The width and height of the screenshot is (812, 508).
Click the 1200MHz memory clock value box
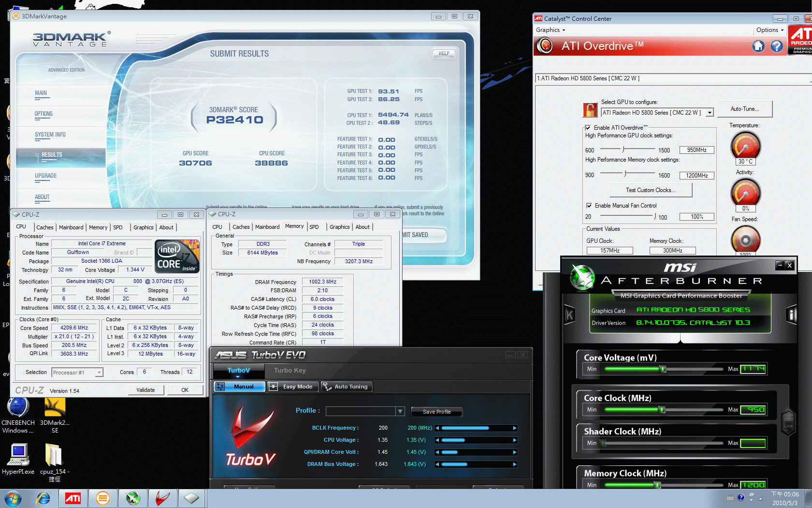(x=696, y=176)
